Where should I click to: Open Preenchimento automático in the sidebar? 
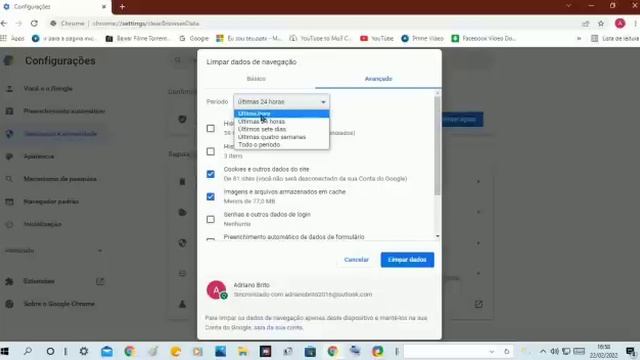pyautogui.click(x=64, y=111)
